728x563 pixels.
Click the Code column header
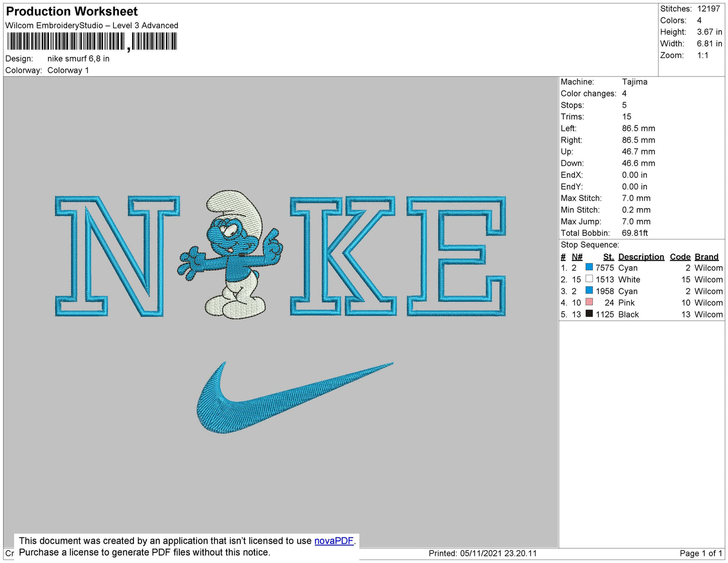[x=680, y=257]
